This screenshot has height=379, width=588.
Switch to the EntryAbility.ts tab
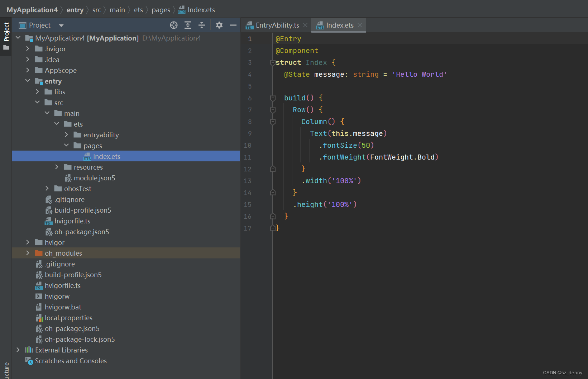(276, 25)
